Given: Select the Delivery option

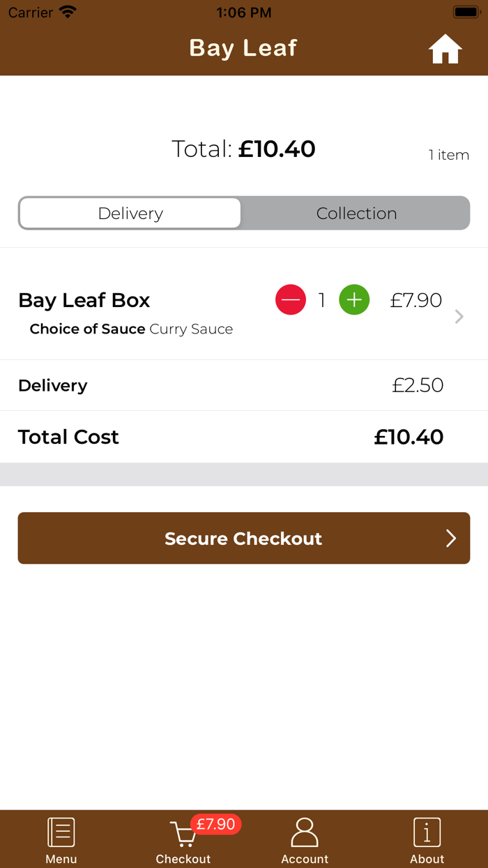Looking at the screenshot, I should [130, 213].
